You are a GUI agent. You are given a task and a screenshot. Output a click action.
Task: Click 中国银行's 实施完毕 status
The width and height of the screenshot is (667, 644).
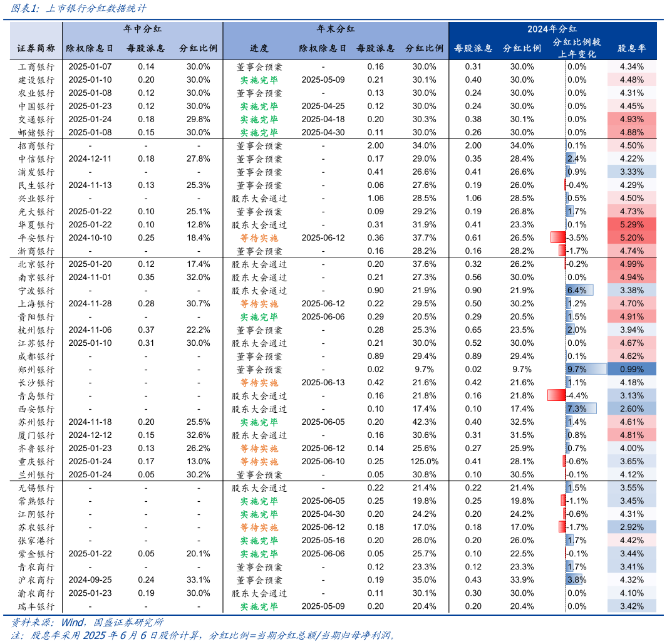(259, 106)
